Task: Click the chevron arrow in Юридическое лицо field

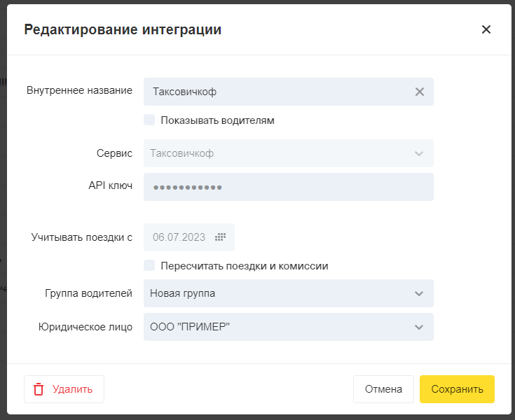Action: (x=419, y=327)
